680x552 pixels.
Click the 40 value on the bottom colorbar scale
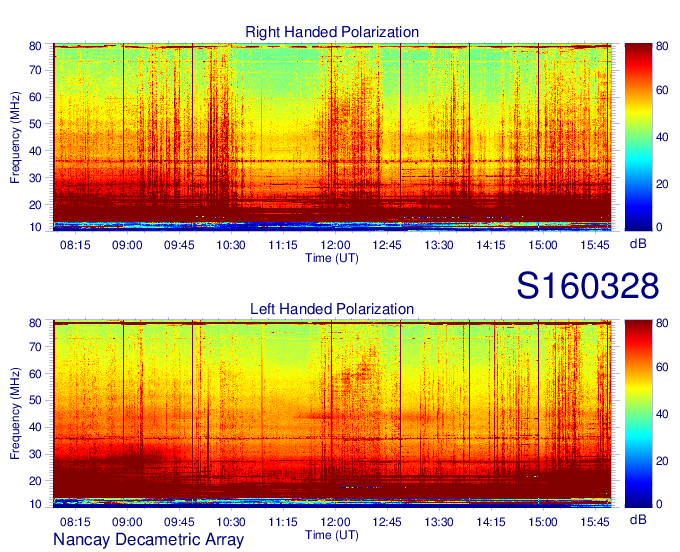662,414
